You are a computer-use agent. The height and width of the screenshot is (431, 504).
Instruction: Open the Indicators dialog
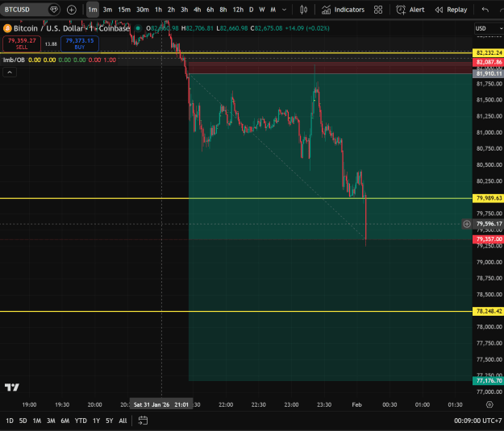coord(343,10)
